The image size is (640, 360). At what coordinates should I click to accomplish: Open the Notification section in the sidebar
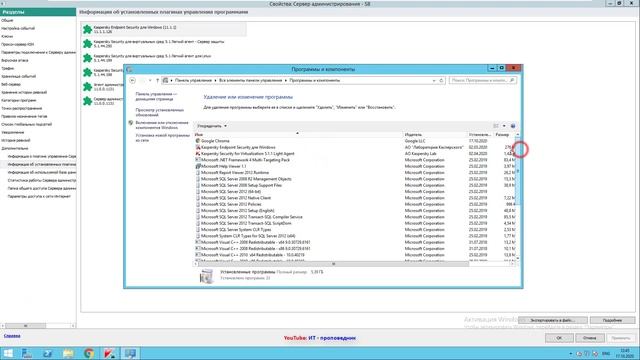[13, 132]
